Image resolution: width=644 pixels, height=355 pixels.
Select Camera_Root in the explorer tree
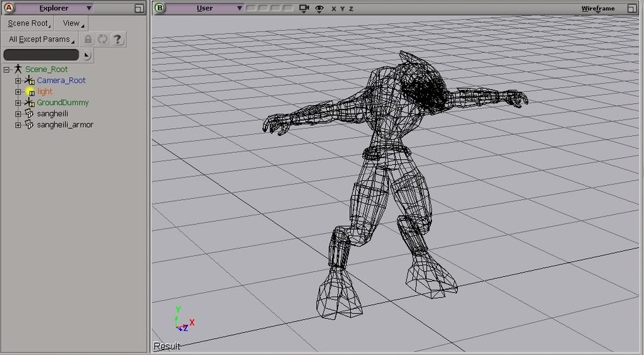[x=61, y=81]
